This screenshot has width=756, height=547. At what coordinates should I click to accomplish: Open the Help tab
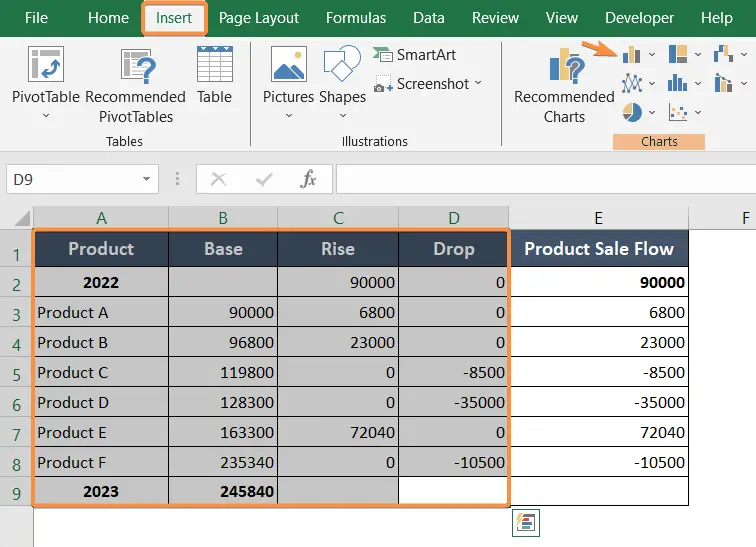pyautogui.click(x=716, y=18)
